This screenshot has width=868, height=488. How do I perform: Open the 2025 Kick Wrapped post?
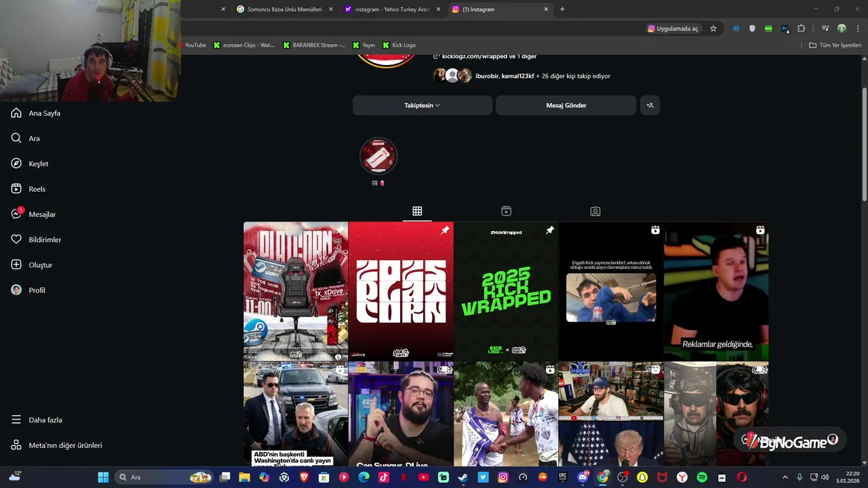point(506,291)
